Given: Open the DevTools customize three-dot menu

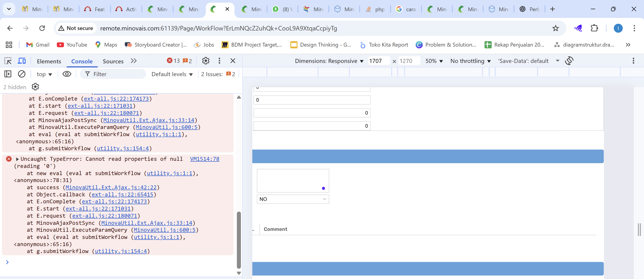Looking at the screenshot, I should point(219,61).
